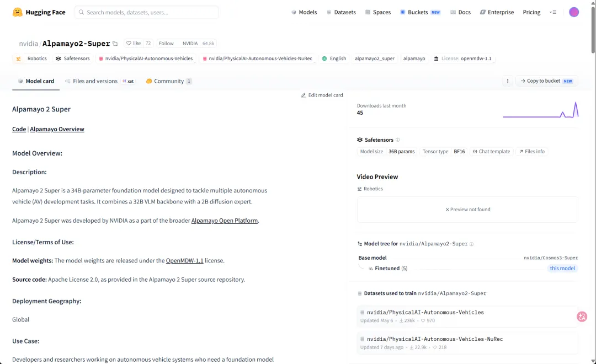596x364 pixels.
Task: Click the Robotics task tag
Action: click(31, 58)
